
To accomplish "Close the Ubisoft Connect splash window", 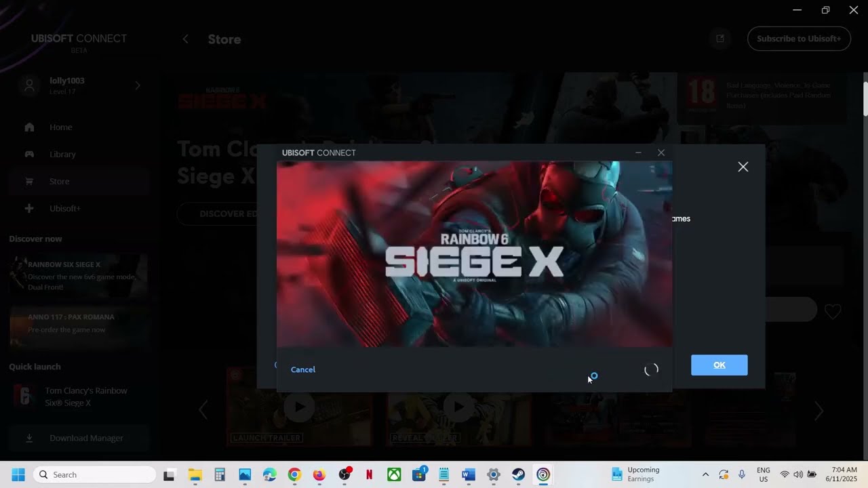I will (x=661, y=152).
